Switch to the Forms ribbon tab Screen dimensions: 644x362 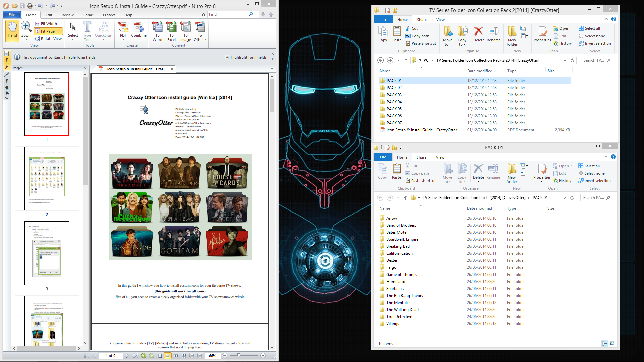pyautogui.click(x=88, y=15)
